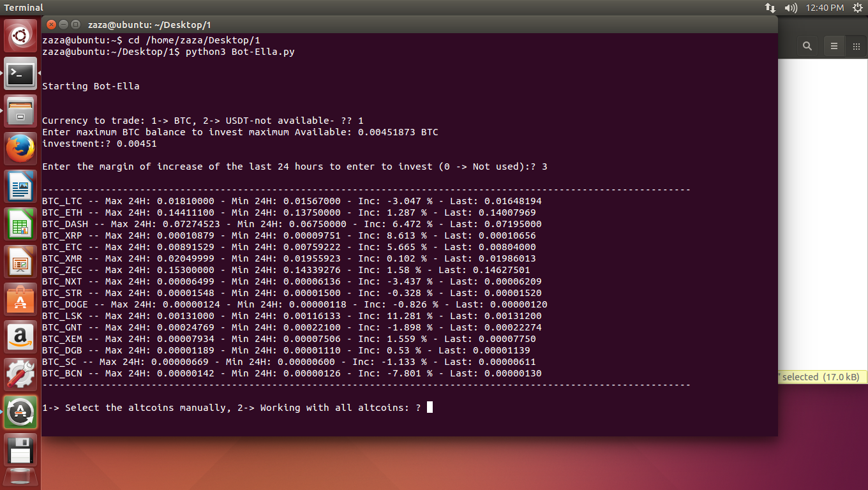Open the Files manager launcher icon
Screen dimensions: 868x490
click(21, 112)
